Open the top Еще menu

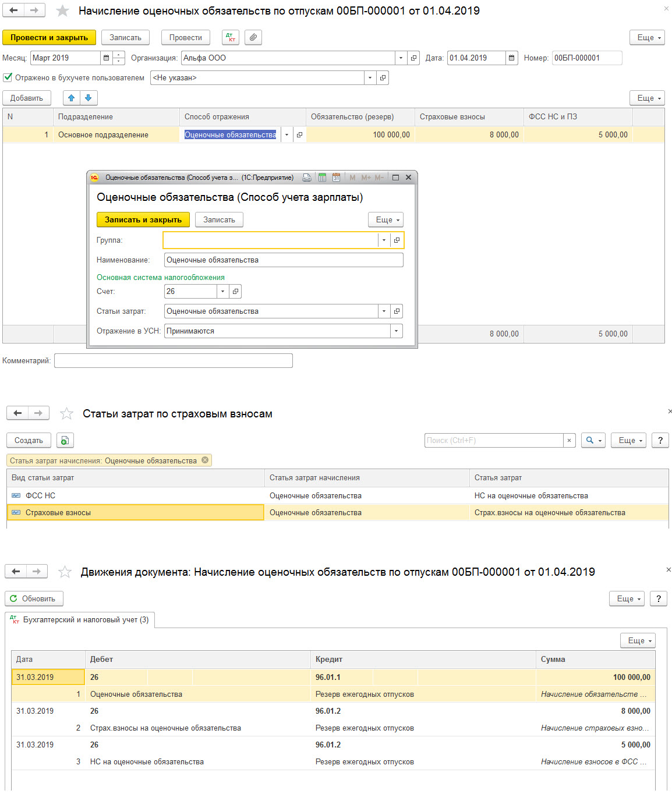pos(647,37)
